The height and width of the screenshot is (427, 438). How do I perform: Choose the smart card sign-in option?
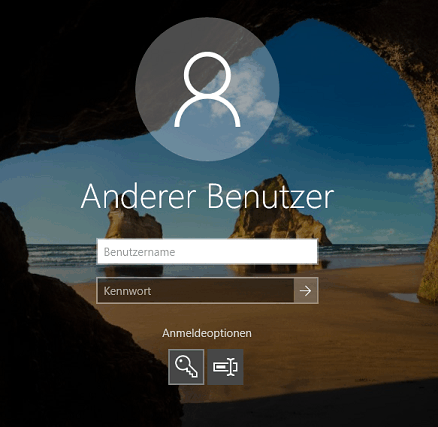(x=225, y=367)
